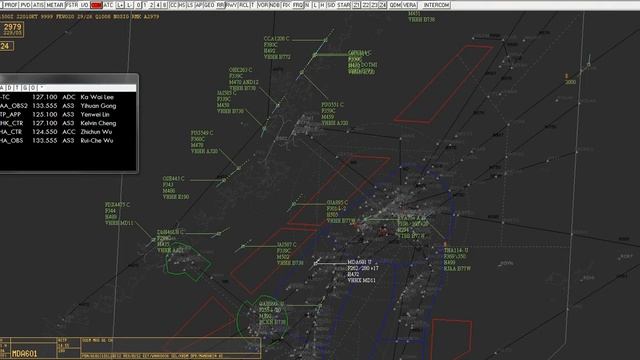
Task: Toggle the NDB display button
Action: [275, 5]
